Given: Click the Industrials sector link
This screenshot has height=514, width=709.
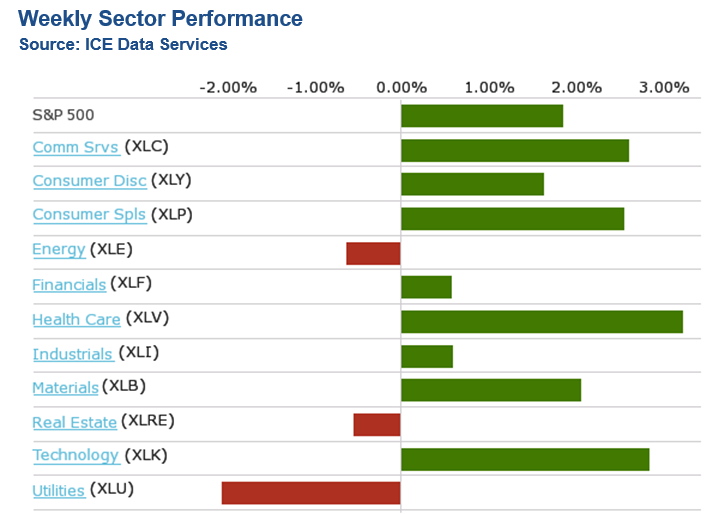Looking at the screenshot, I should point(72,354).
